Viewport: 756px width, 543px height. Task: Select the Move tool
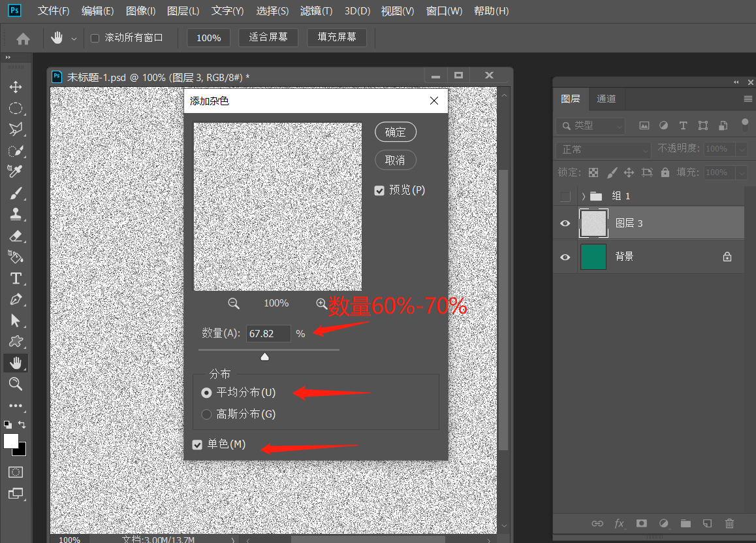[16, 87]
